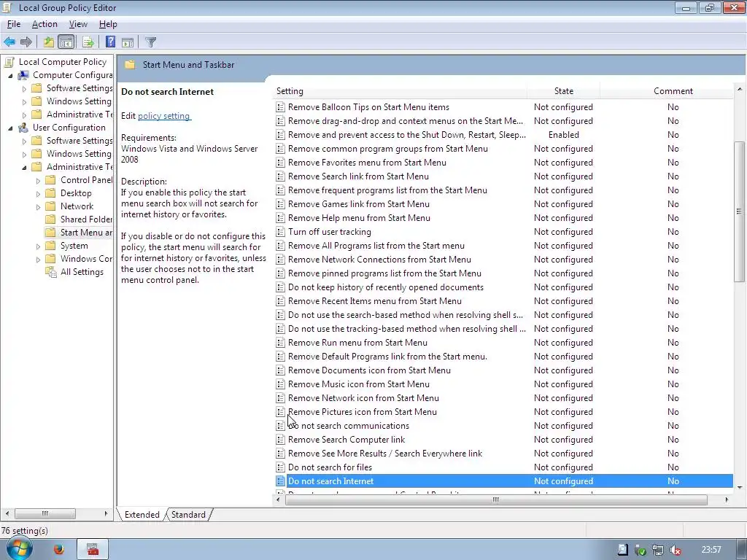Select 'Remove Help menu from Start Menu'
Screen dimensions: 747x560
pos(359,218)
